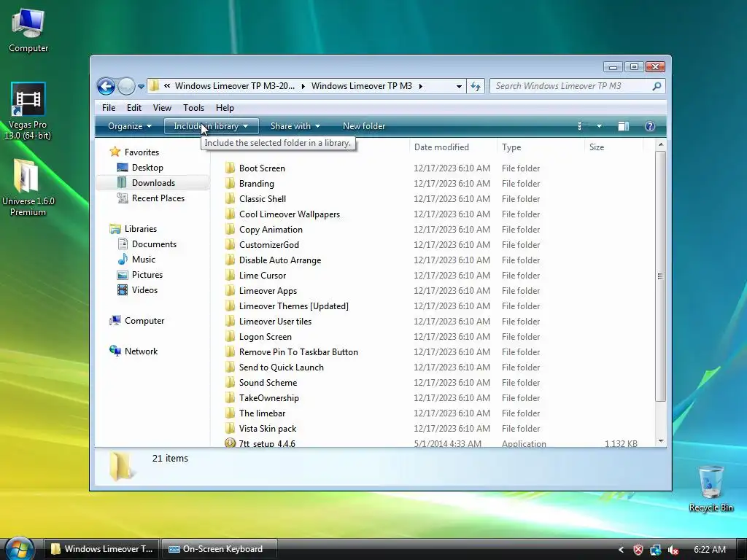Select Favorites in the navigation pane

coord(142,152)
